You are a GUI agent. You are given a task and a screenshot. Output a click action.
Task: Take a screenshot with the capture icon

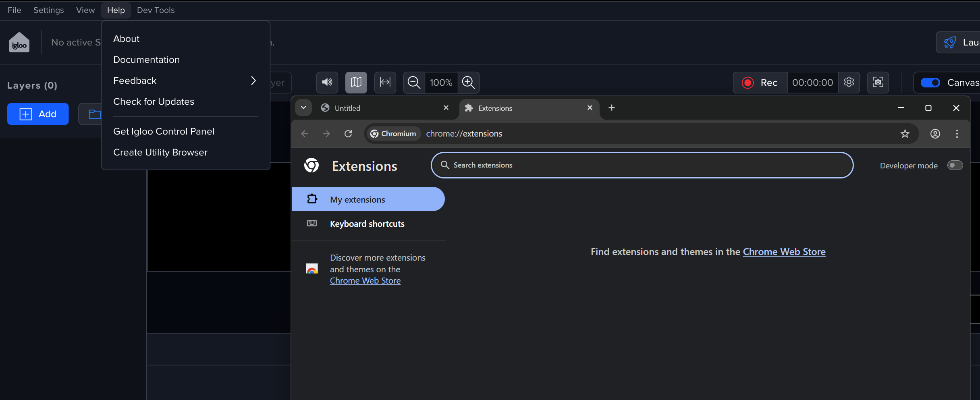878,83
